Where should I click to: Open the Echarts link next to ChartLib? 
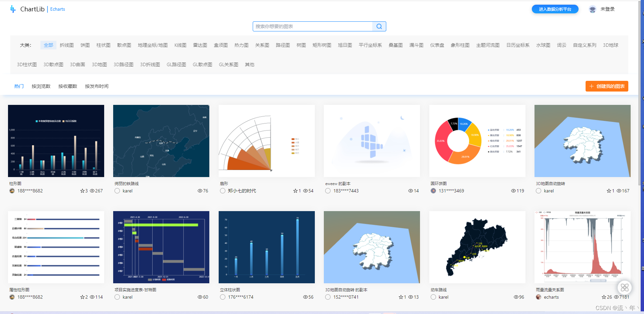click(x=57, y=9)
